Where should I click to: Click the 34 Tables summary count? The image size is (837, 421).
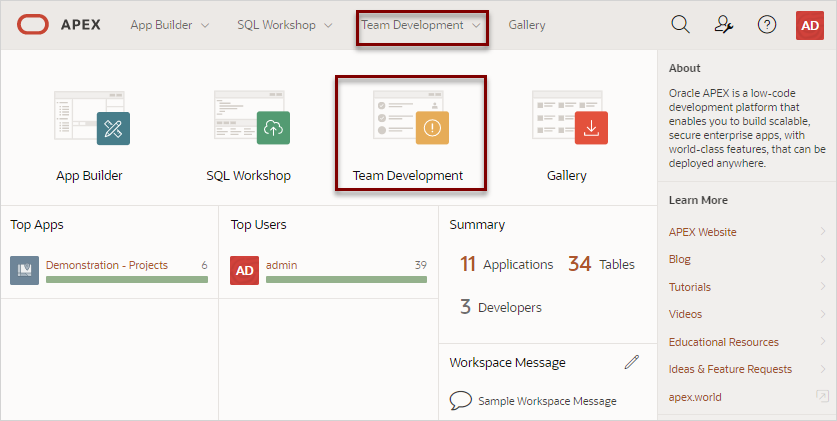(x=602, y=264)
